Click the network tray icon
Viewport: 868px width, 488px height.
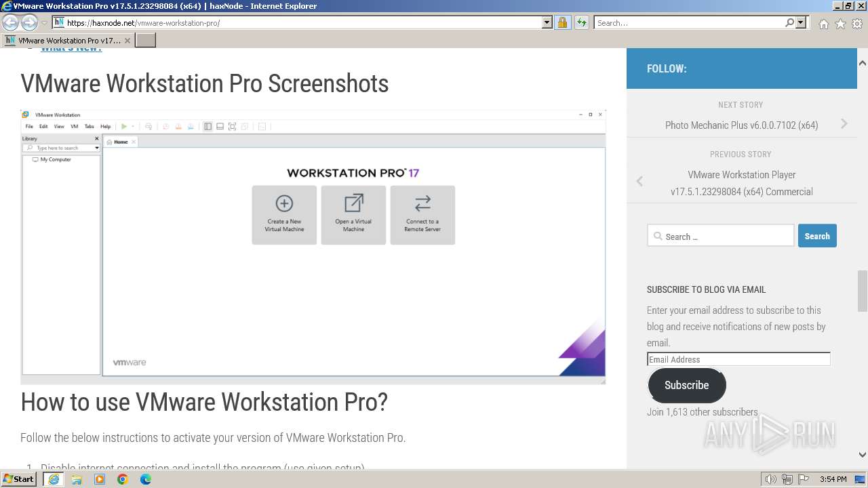787,479
